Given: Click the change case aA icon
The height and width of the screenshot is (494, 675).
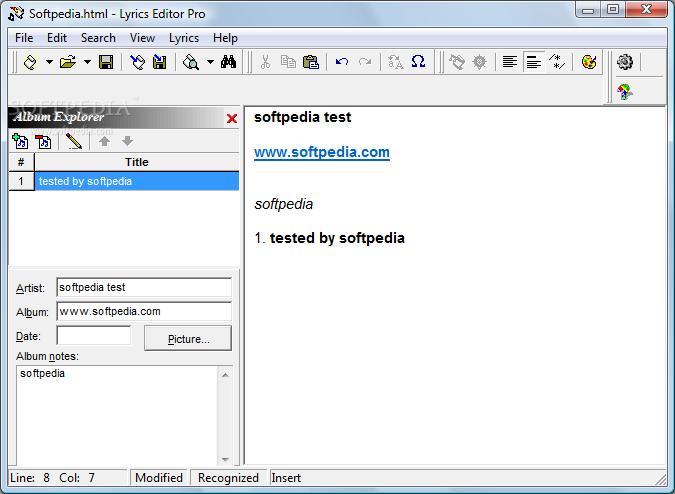Looking at the screenshot, I should tap(396, 62).
